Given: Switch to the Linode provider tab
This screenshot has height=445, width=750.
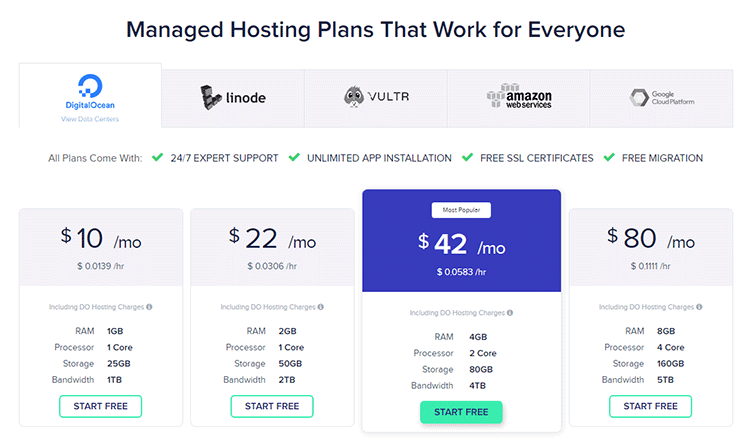Looking at the screenshot, I should pos(232,98).
